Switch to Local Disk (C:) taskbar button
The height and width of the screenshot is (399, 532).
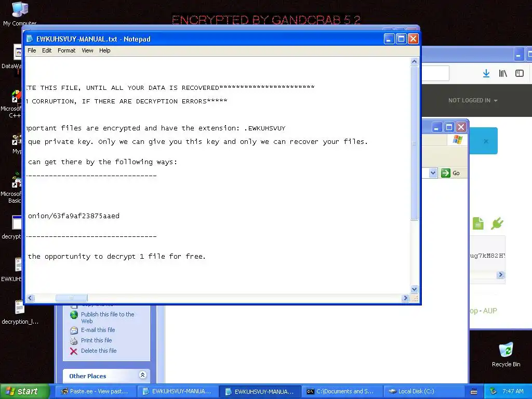[424, 391]
